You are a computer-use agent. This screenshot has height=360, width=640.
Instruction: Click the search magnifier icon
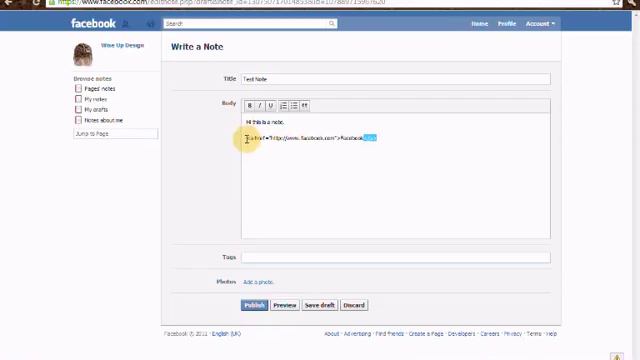click(332, 23)
